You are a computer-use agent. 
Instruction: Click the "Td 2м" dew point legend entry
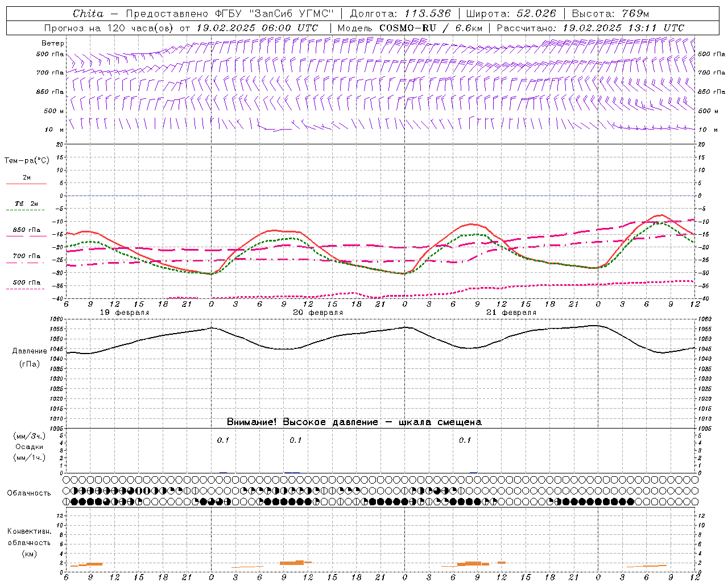point(27,203)
